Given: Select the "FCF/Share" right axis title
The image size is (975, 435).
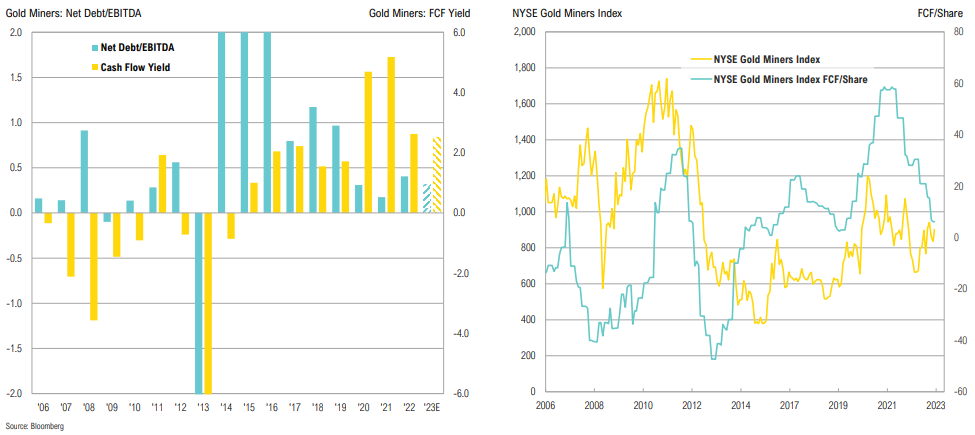Looking at the screenshot, I should pos(948,11).
